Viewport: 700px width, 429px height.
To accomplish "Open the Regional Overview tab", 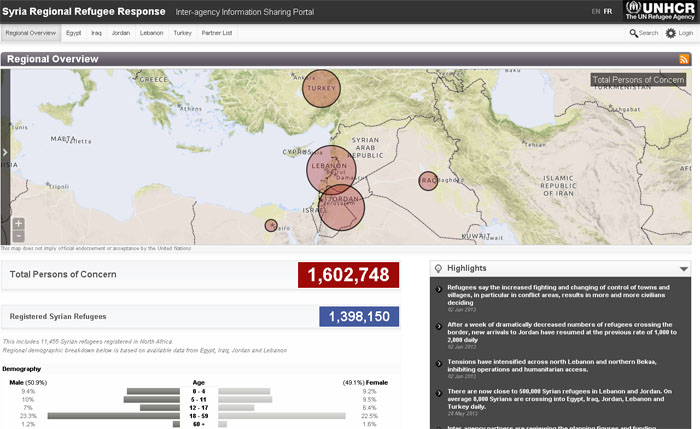I will coord(31,33).
